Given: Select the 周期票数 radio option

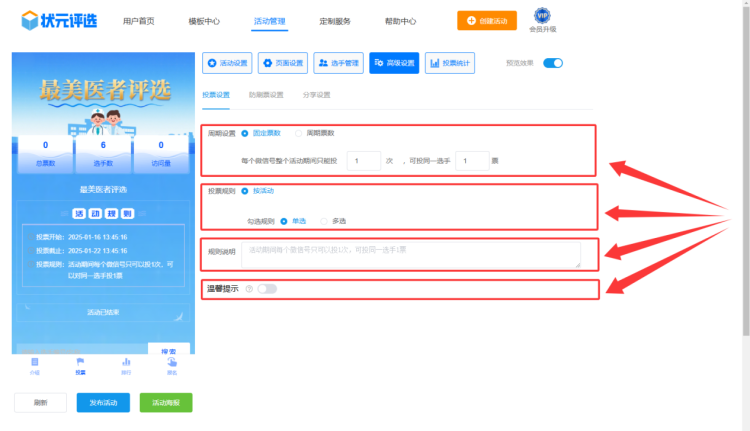Looking at the screenshot, I should [x=299, y=132].
